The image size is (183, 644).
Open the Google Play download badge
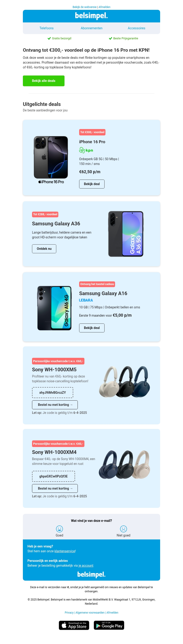click(109, 625)
